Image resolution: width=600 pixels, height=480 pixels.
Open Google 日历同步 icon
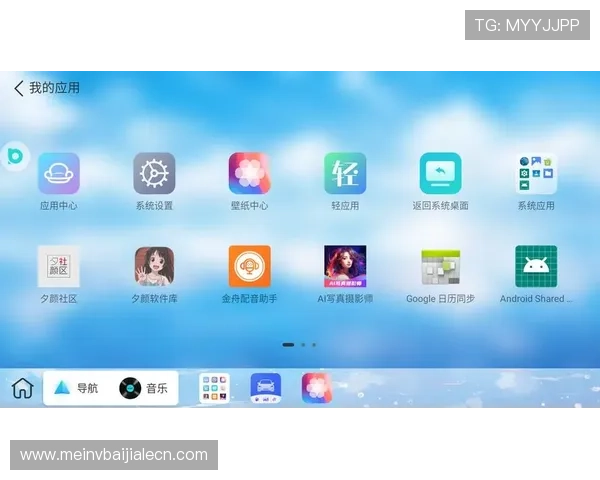[x=440, y=267]
